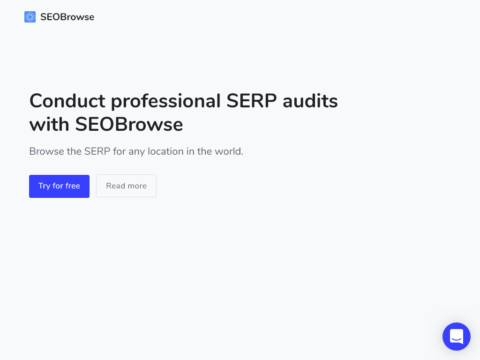Launch the support messenger icon

[x=456, y=336]
